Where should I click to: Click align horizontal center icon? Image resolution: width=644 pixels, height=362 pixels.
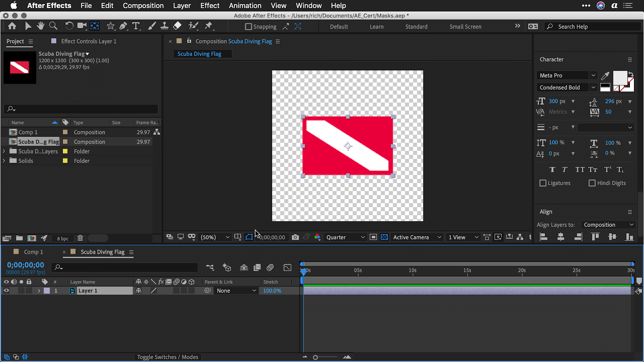[561, 237]
